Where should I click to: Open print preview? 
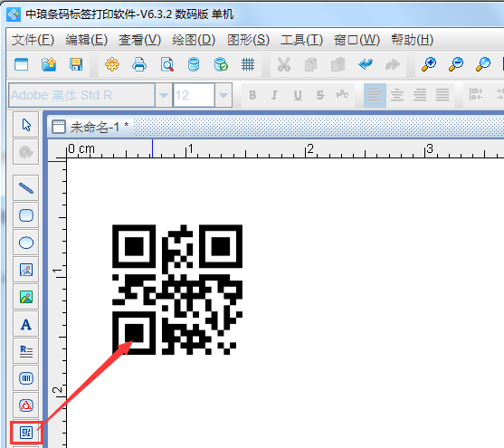coord(166,64)
